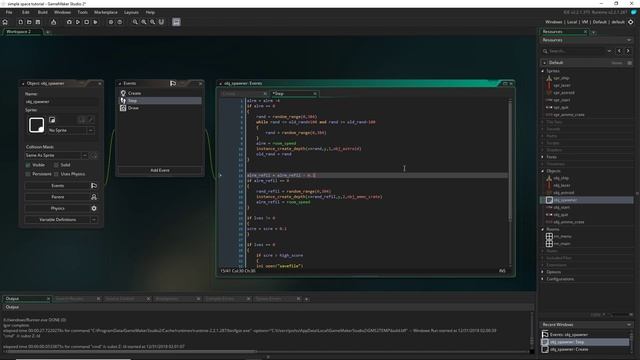The width and height of the screenshot is (640, 360).
Task: Select the Step event row
Action: (160, 100)
